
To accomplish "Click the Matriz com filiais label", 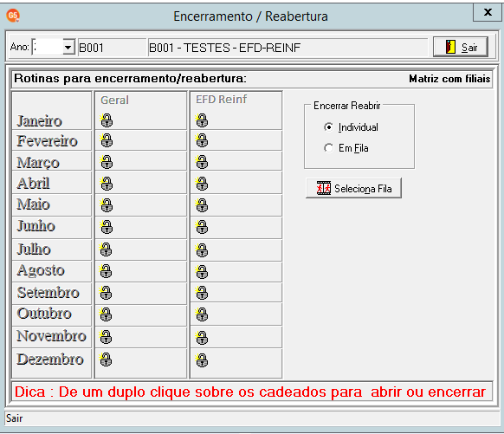I will [449, 79].
